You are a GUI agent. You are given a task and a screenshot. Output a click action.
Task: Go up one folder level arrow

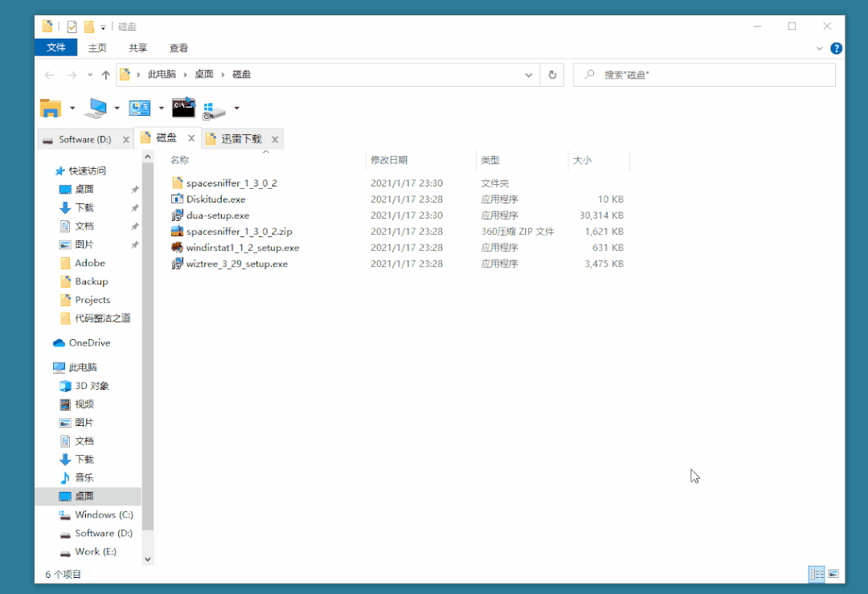tap(105, 75)
